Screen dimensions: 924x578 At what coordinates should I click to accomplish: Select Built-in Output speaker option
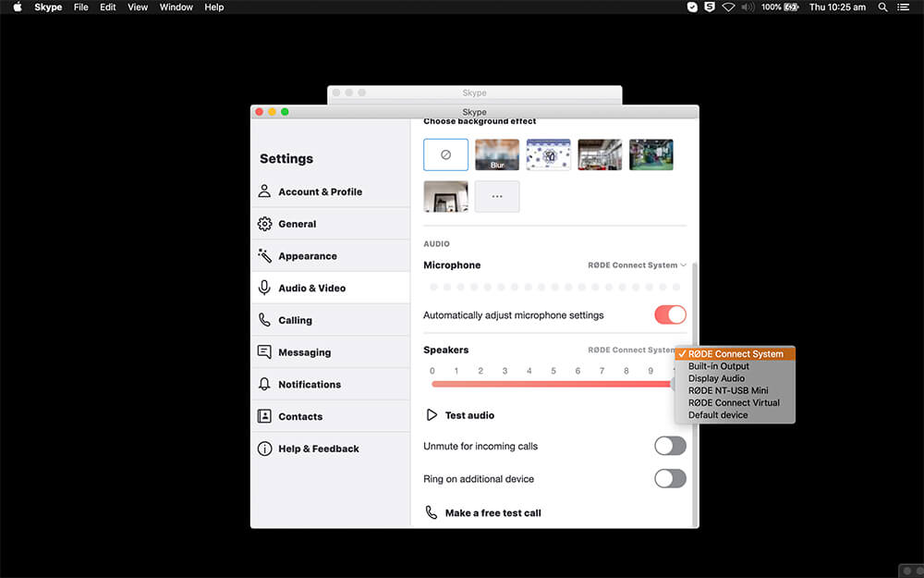coord(736,366)
